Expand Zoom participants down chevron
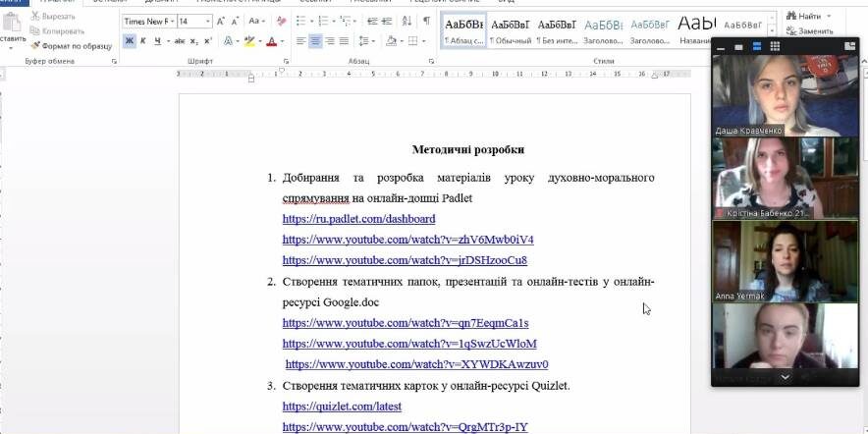This screenshot has width=868, height=434. coord(785,377)
